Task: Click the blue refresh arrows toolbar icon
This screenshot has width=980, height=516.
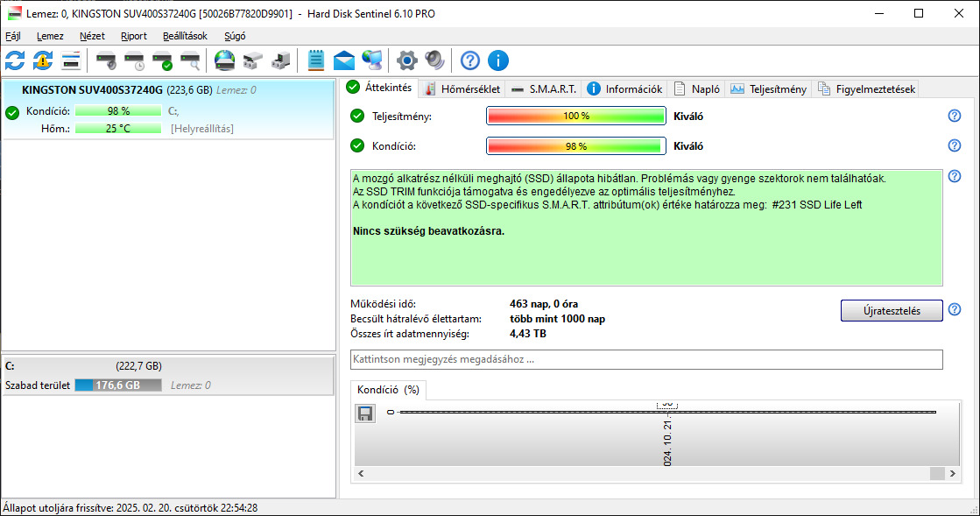Action: [15, 60]
